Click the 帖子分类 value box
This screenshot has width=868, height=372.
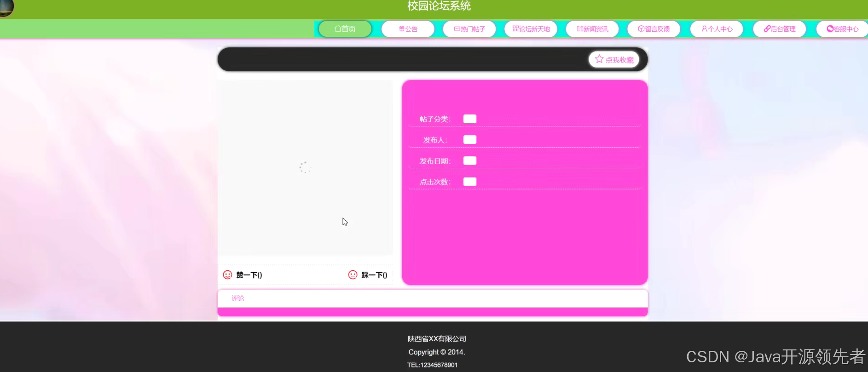(470, 119)
